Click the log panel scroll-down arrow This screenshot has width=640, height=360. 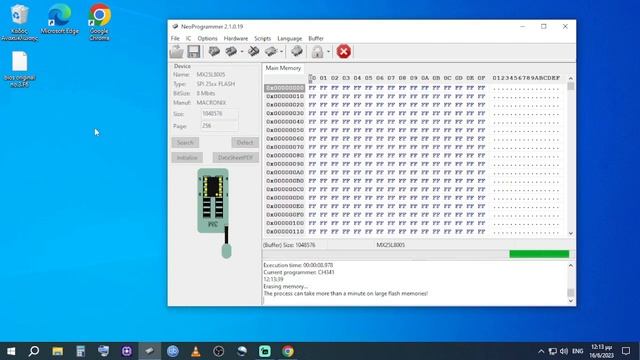(571, 301)
